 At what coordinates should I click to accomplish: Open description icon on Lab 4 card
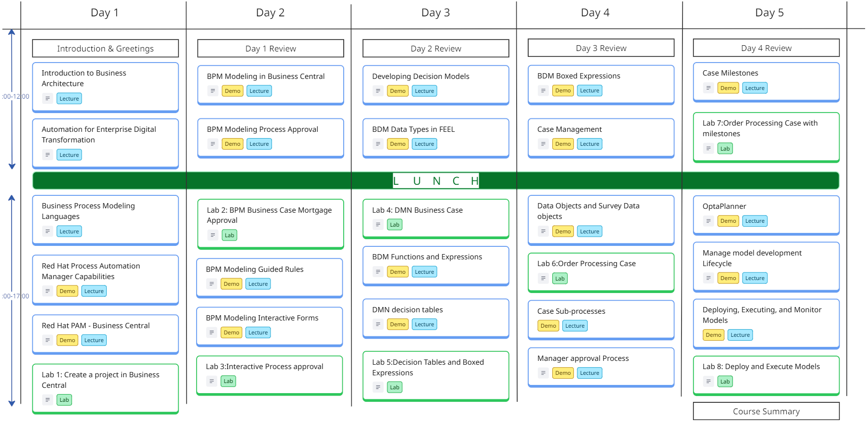(378, 225)
